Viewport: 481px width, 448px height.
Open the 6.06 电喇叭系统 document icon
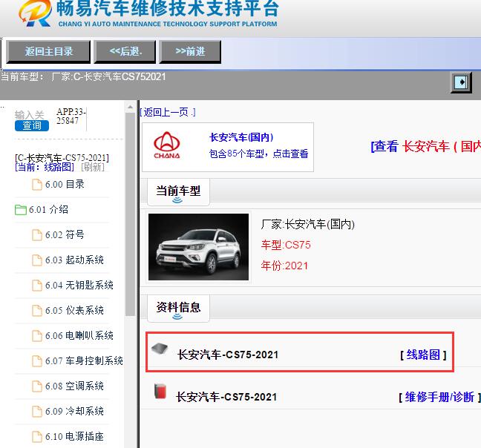(x=37, y=336)
